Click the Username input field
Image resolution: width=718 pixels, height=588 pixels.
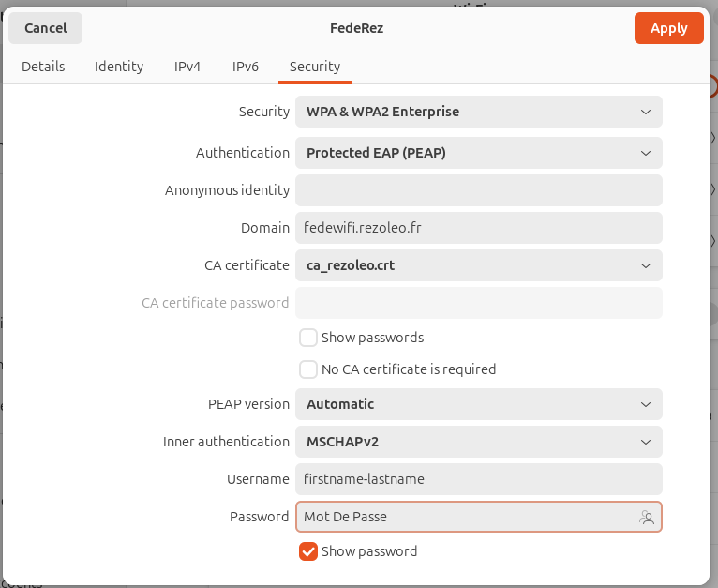(478, 479)
